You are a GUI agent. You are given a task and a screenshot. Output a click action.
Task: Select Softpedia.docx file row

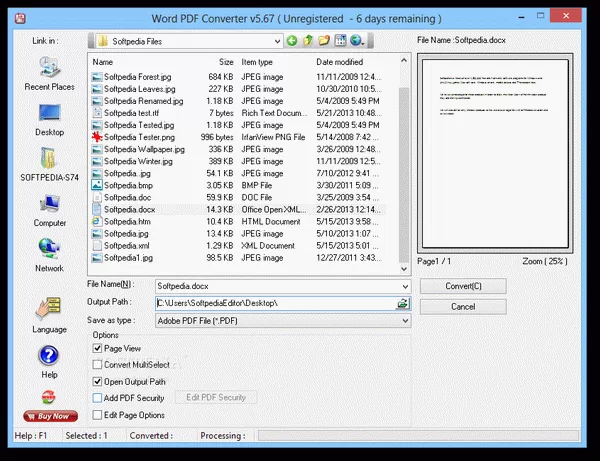(x=237, y=210)
